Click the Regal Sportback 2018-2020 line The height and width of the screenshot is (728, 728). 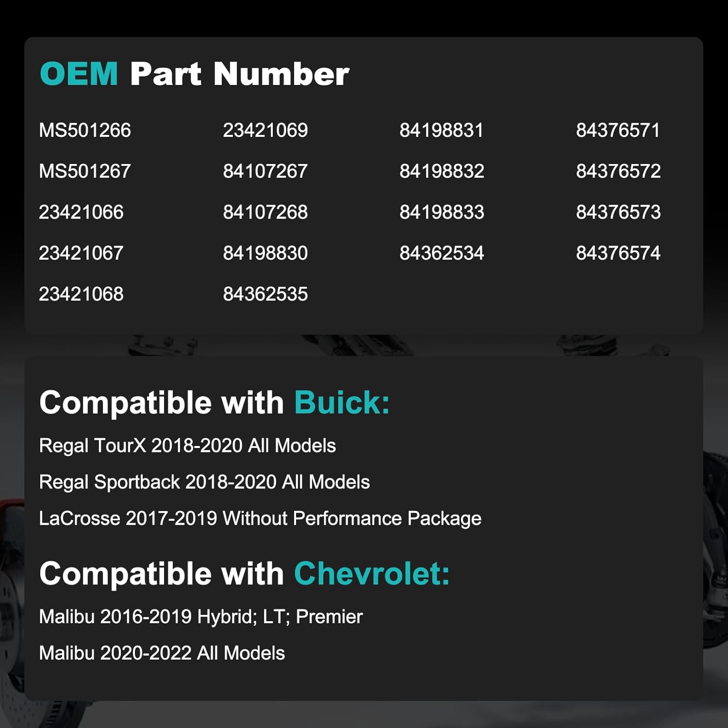(x=204, y=482)
